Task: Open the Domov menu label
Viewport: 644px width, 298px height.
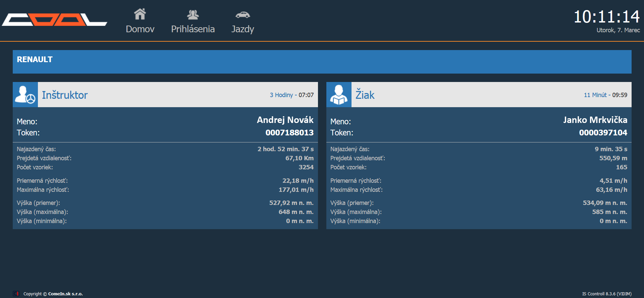Action: [140, 29]
